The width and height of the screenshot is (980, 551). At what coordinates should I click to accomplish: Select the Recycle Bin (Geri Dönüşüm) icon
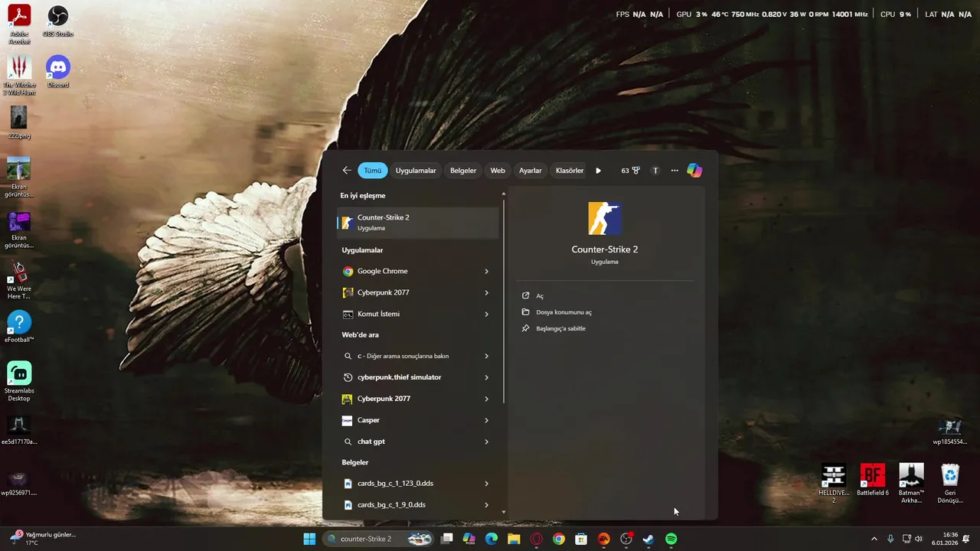(x=950, y=484)
